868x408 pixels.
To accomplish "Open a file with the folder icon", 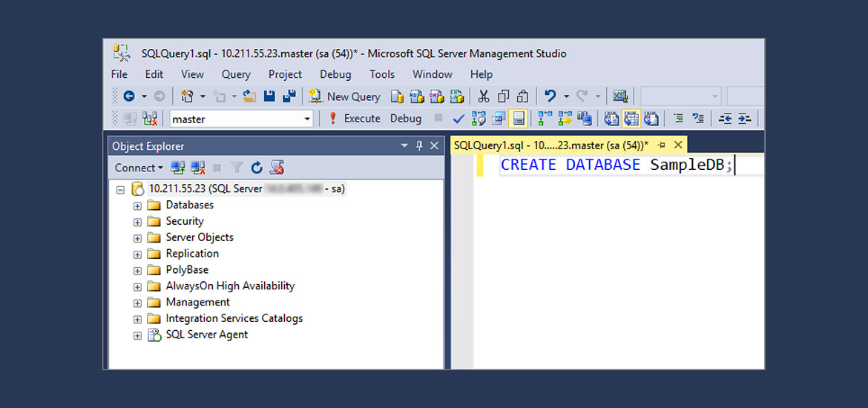I will click(250, 96).
